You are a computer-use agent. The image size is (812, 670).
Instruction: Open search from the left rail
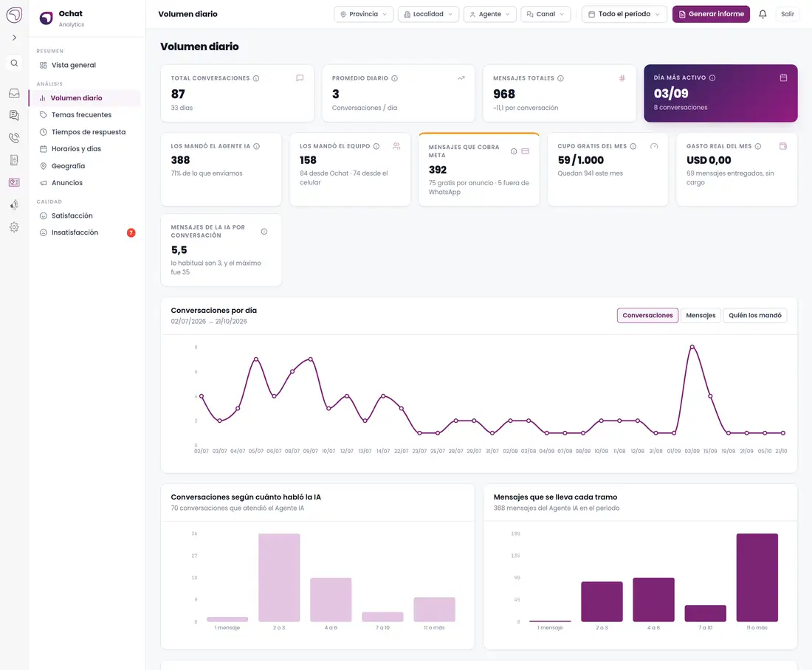(x=15, y=63)
